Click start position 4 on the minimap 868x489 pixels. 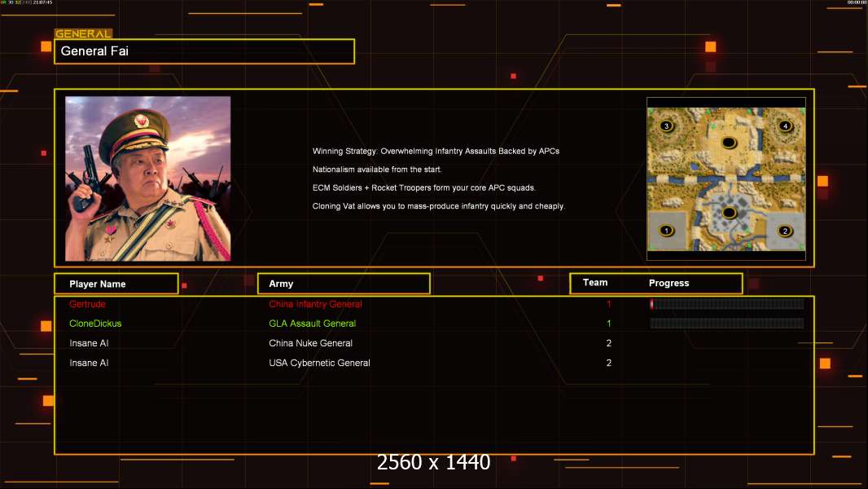(x=785, y=126)
